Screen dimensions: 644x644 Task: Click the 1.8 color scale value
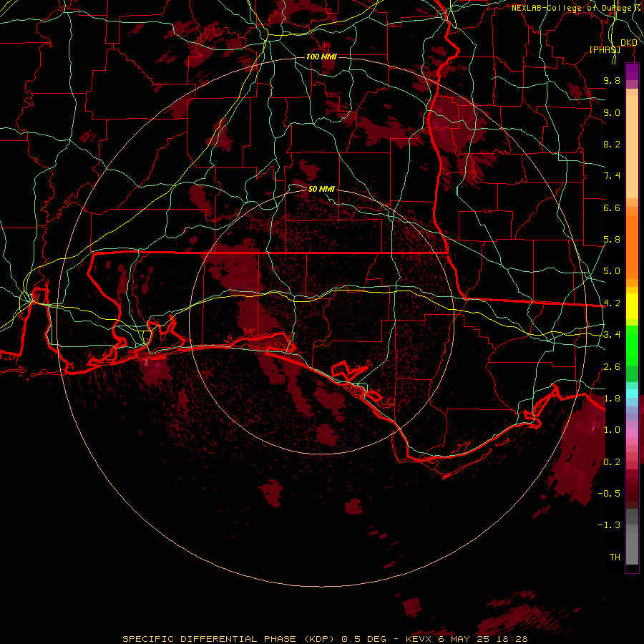[x=612, y=399]
